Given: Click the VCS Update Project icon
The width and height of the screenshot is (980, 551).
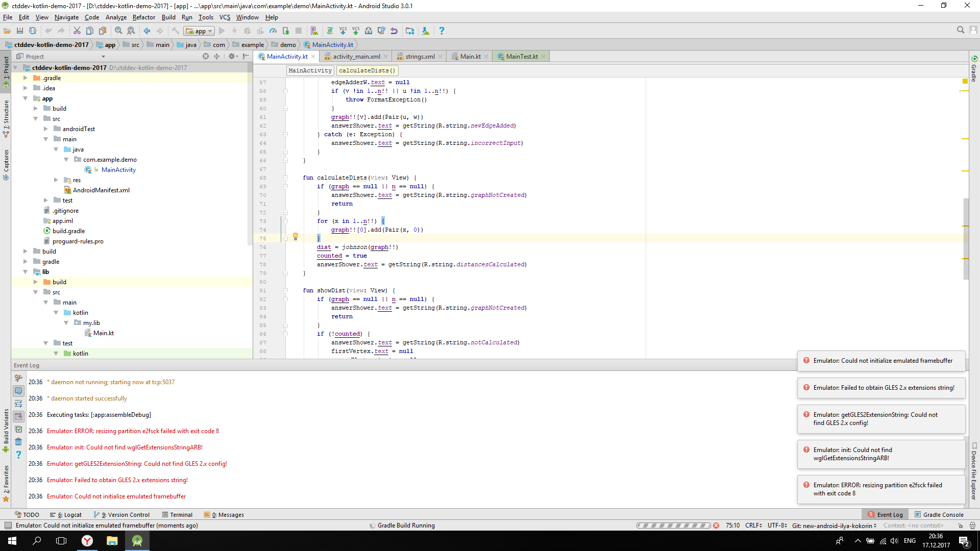Looking at the screenshot, I should pos(342,31).
